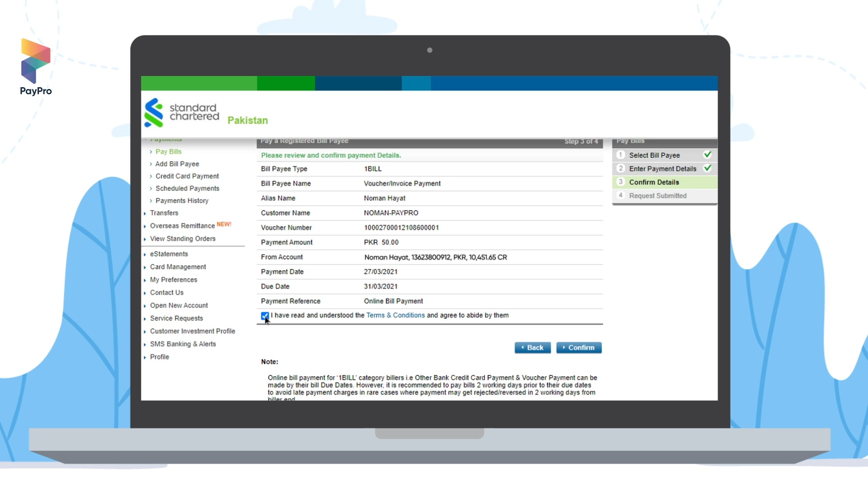Screen dimensions: 868x488
Task: Click the Step 3 of 4 header text
Action: point(581,141)
